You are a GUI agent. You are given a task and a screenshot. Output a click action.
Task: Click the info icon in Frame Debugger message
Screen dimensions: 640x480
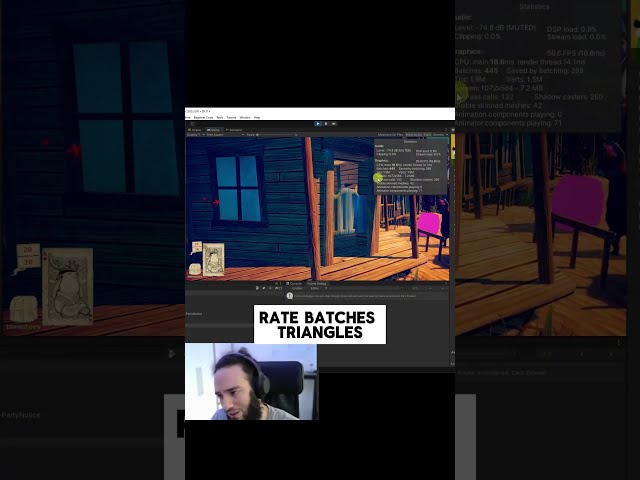pyautogui.click(x=289, y=296)
